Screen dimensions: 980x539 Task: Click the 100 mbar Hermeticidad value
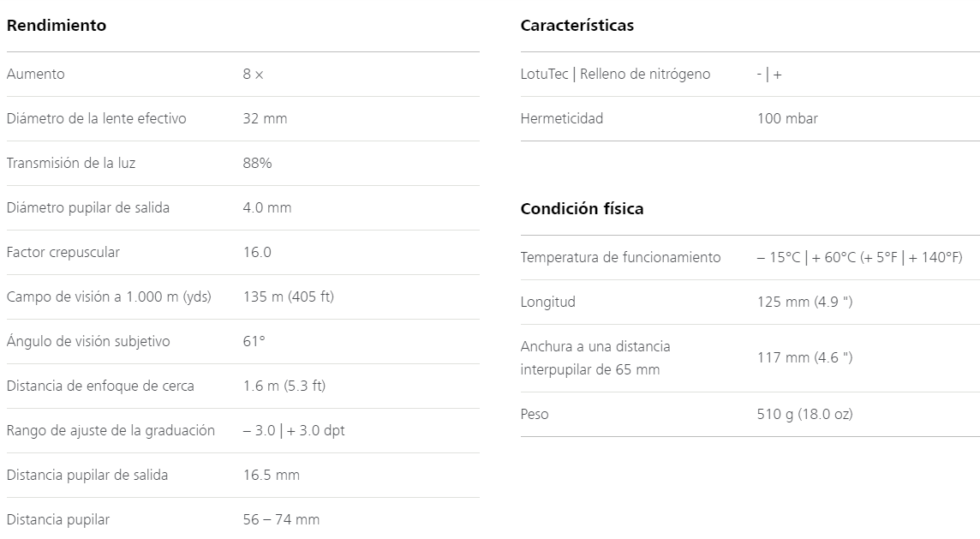(x=787, y=119)
